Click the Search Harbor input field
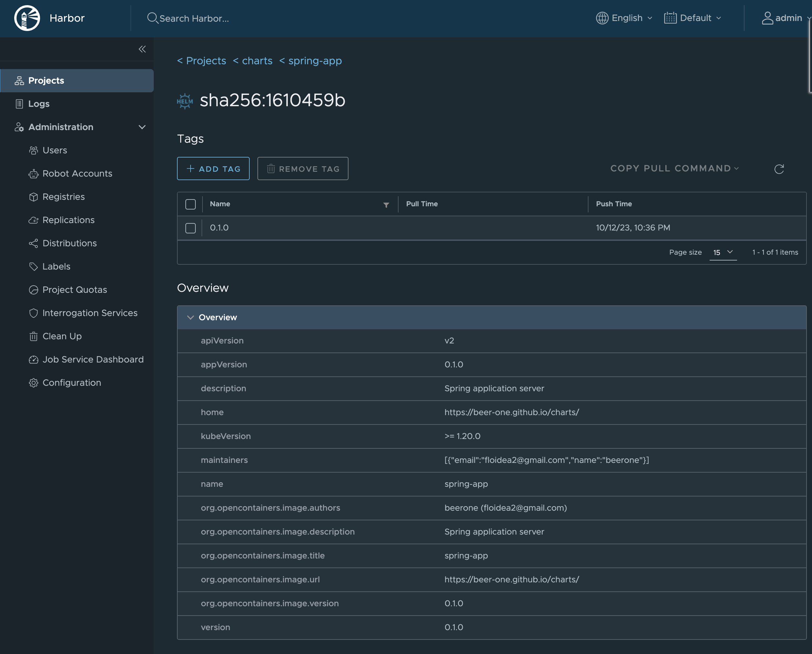Screen dimensions: 812x654 [x=194, y=18]
